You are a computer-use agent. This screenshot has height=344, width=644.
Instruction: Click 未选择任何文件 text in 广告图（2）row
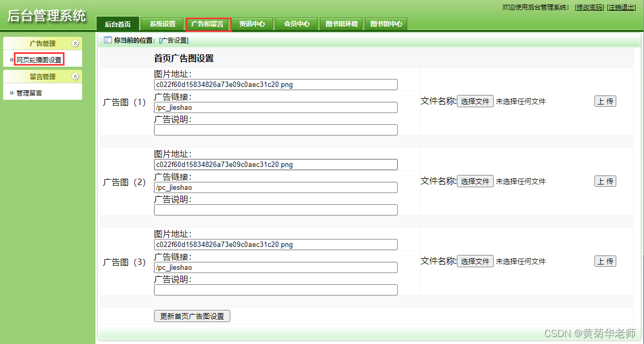pyautogui.click(x=521, y=181)
